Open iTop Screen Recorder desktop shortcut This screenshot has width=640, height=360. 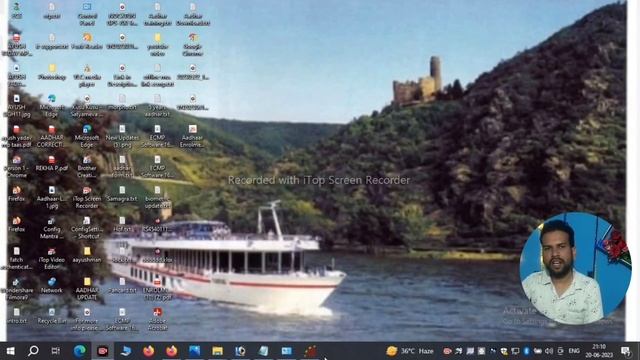point(87,198)
